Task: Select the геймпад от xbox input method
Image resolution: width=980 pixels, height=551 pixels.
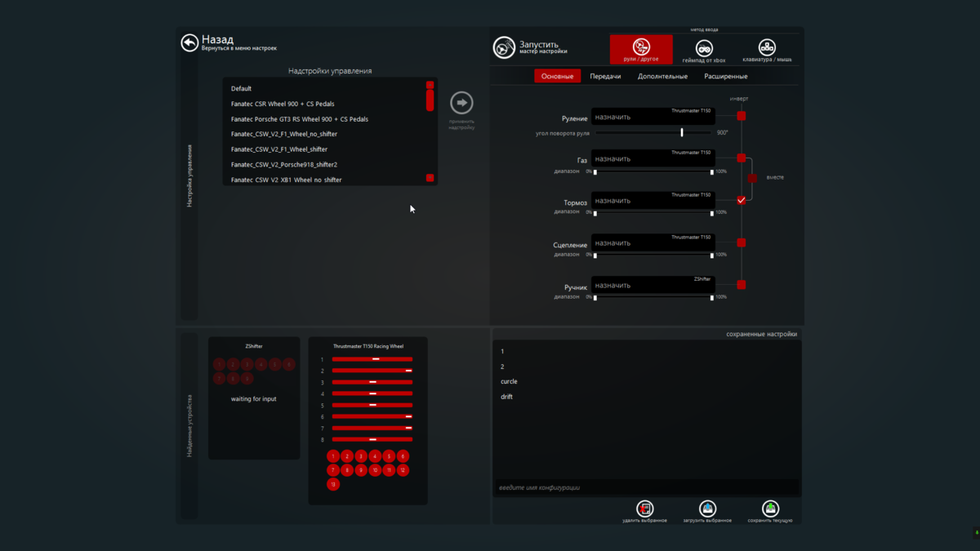Action: [x=704, y=51]
